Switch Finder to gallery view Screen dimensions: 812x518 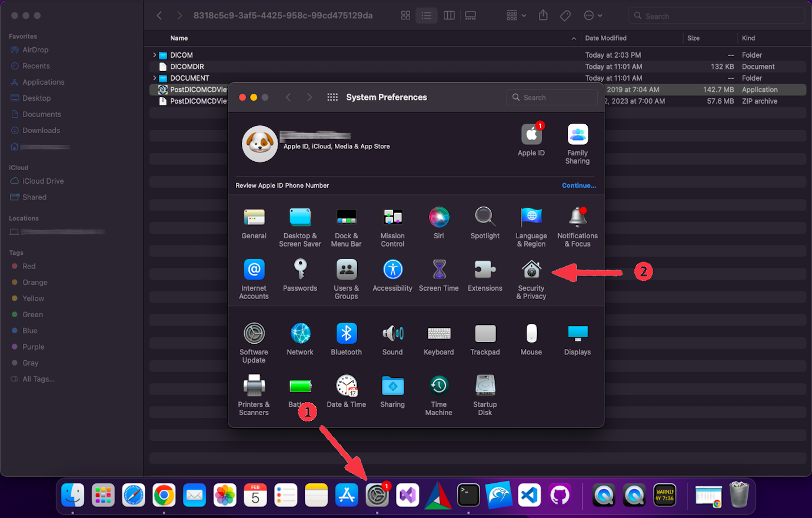(470, 15)
